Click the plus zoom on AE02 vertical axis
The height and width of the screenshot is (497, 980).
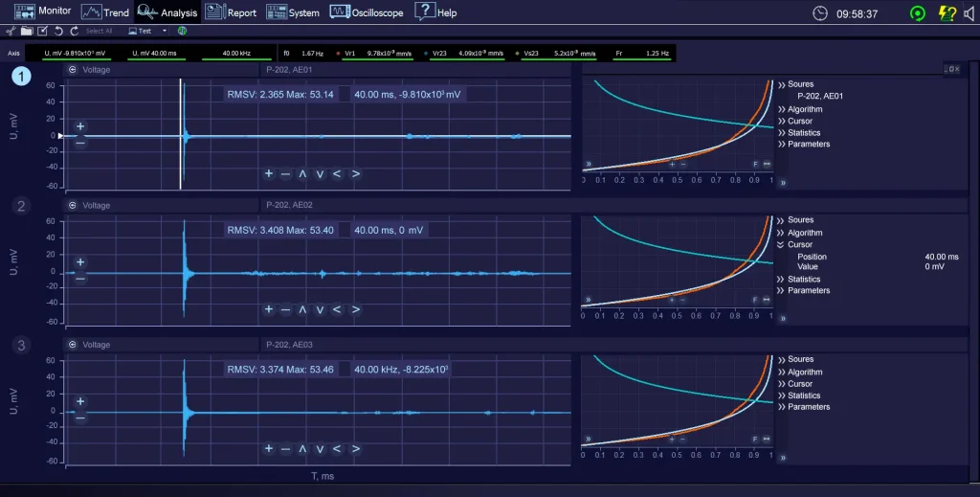coord(80,262)
